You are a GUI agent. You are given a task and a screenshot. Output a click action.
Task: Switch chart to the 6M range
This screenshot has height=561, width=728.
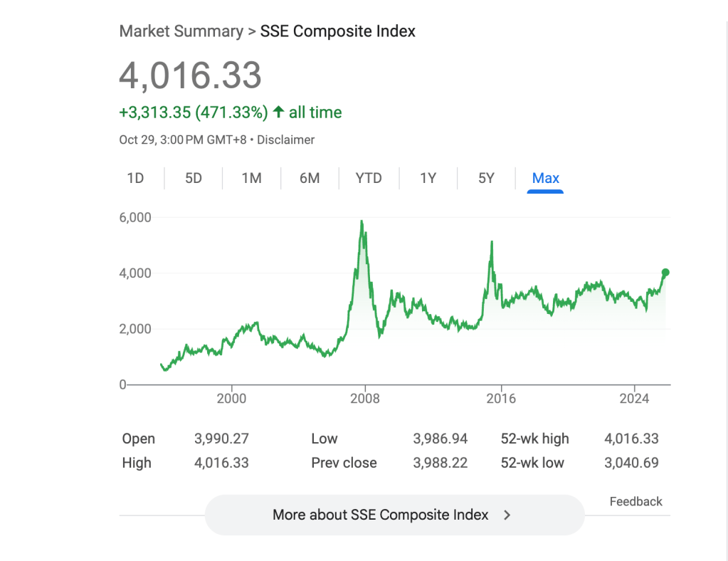(x=310, y=178)
